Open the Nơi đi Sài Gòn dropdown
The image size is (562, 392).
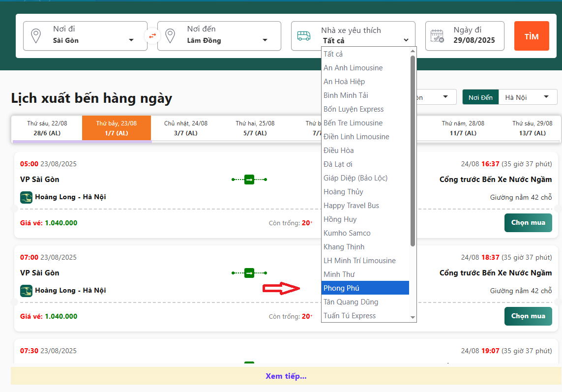85,36
